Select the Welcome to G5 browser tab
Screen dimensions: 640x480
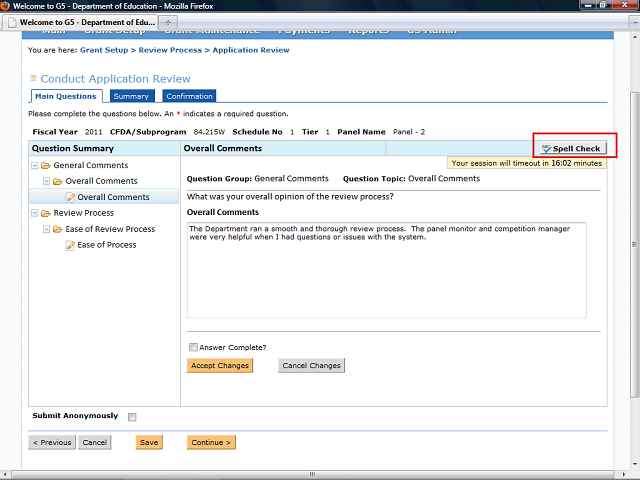(82, 22)
